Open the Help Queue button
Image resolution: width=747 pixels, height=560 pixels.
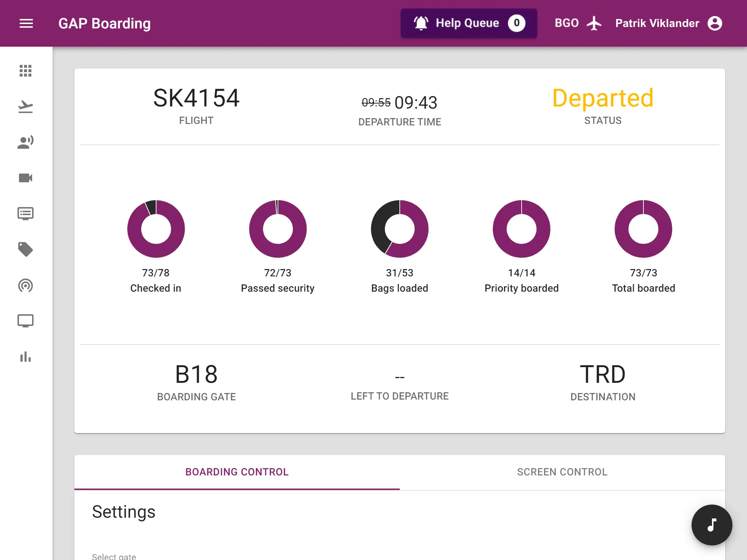coord(468,23)
